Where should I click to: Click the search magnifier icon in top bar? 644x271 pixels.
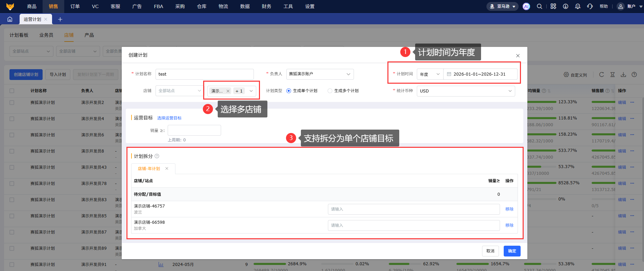(x=540, y=6)
